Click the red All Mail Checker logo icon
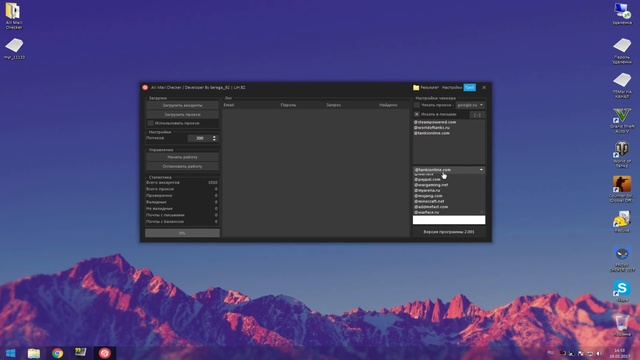640x360 pixels. coord(145,87)
